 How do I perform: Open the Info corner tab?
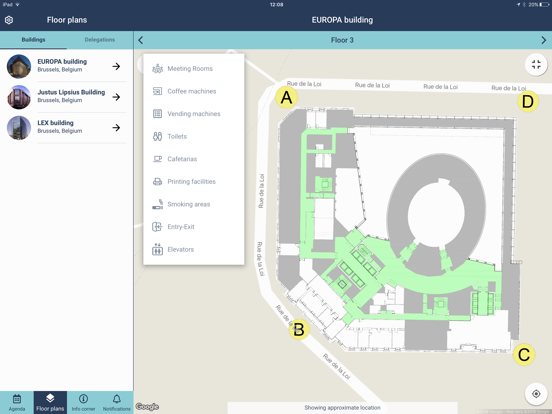click(83, 402)
